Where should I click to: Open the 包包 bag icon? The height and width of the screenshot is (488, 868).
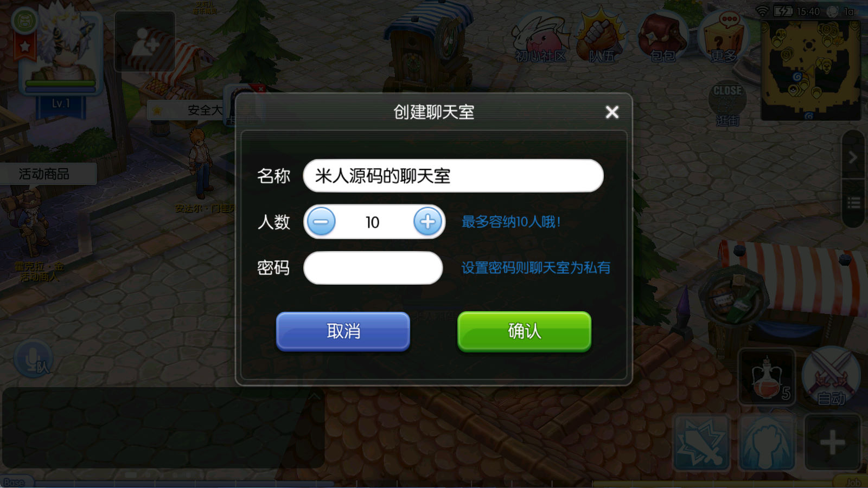click(x=662, y=37)
